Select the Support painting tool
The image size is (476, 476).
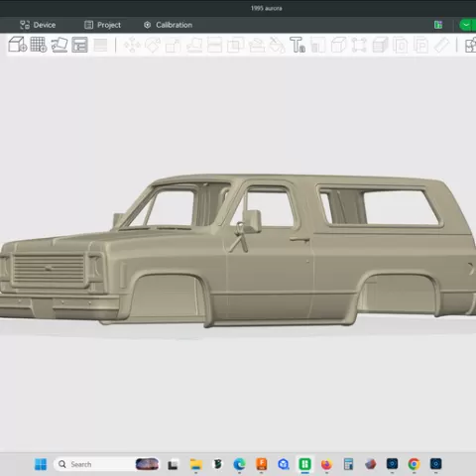pyautogui.click(x=257, y=45)
